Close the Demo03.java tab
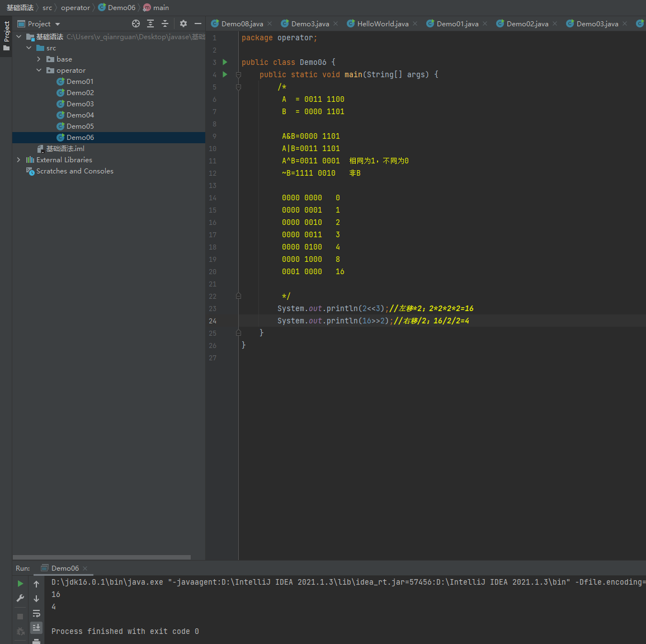 [625, 23]
